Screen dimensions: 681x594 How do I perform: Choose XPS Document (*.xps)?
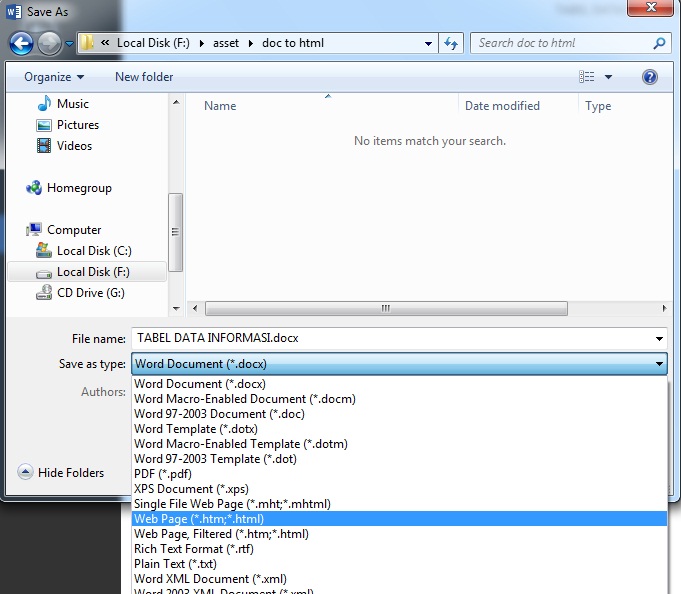click(x=399, y=489)
